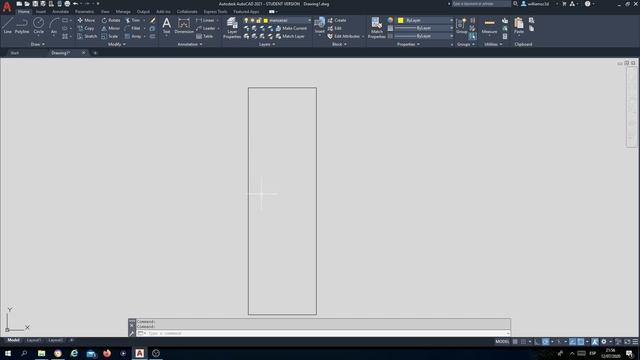Image resolution: width=640 pixels, height=360 pixels.
Task: Switch to the Start file tab
Action: pyautogui.click(x=15, y=53)
